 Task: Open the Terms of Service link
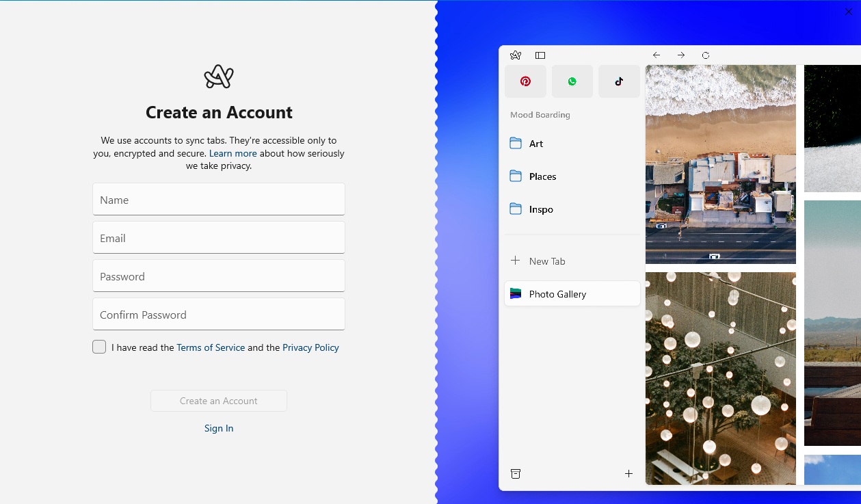point(211,347)
